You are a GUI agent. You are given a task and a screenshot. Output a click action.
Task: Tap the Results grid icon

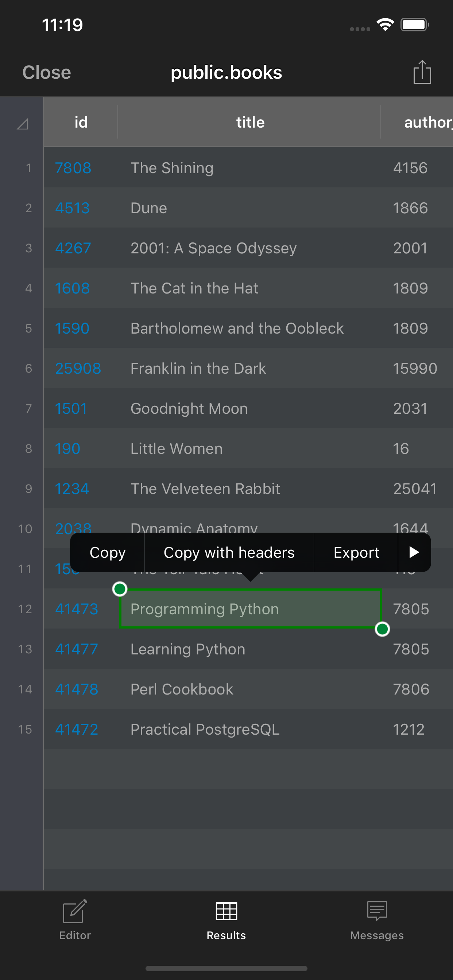[226, 911]
